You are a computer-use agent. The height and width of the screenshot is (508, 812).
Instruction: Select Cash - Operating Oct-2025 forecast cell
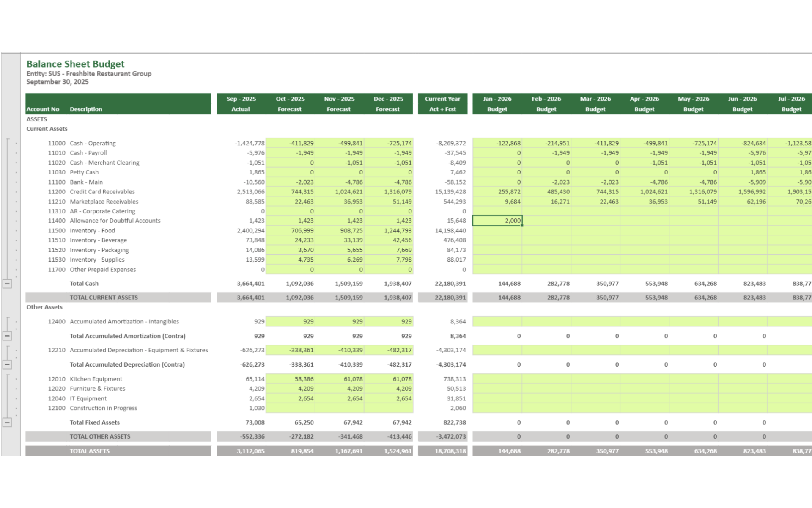point(291,143)
